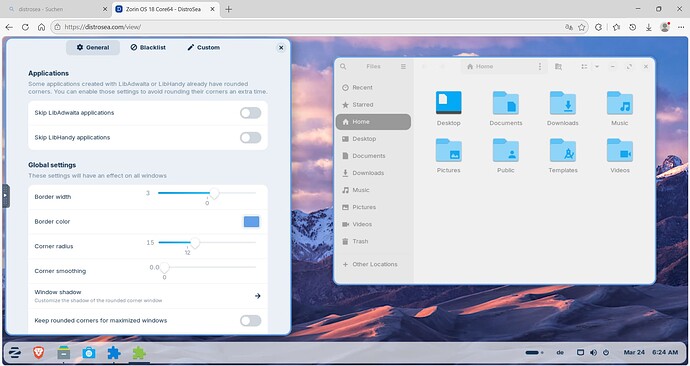The height and width of the screenshot is (366, 690).
Task: Click the Corner radius slider handle
Action: [195, 243]
